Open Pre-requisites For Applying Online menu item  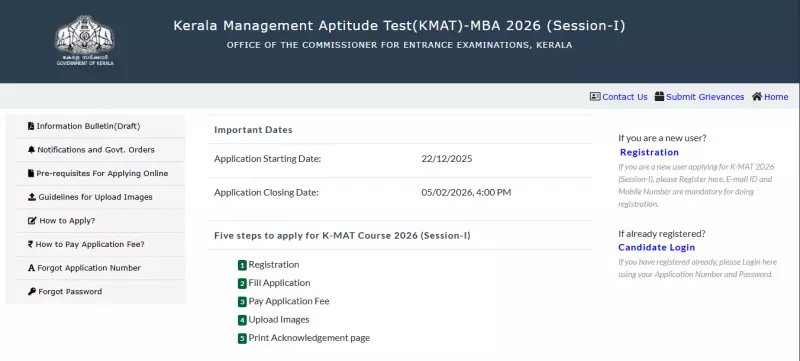pos(101,173)
